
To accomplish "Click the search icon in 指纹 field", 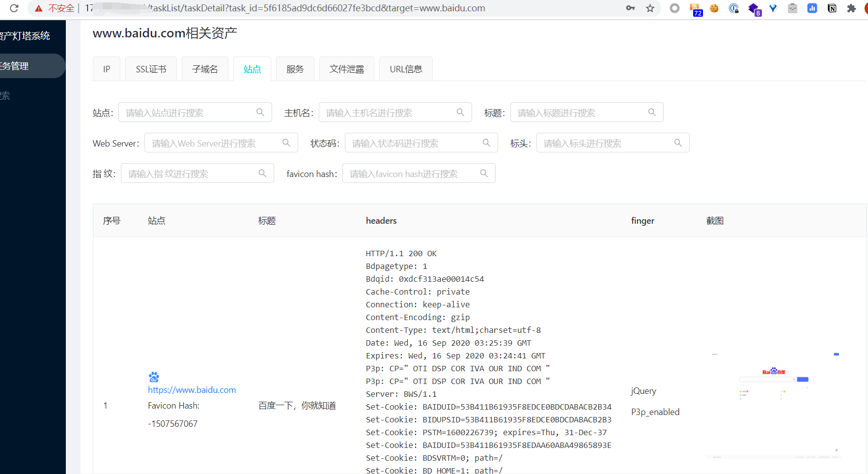I will [x=262, y=173].
